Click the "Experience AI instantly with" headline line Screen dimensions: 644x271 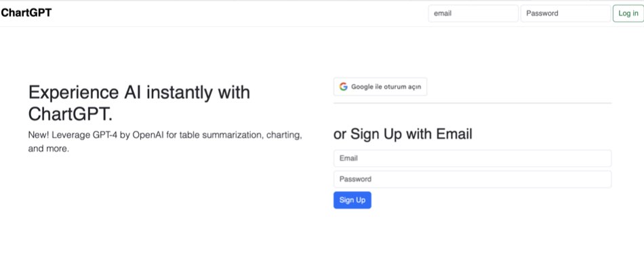[x=139, y=92]
